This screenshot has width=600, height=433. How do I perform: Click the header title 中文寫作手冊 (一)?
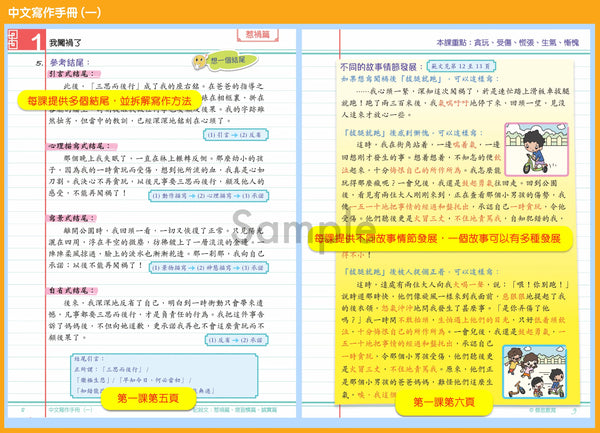coord(54,13)
